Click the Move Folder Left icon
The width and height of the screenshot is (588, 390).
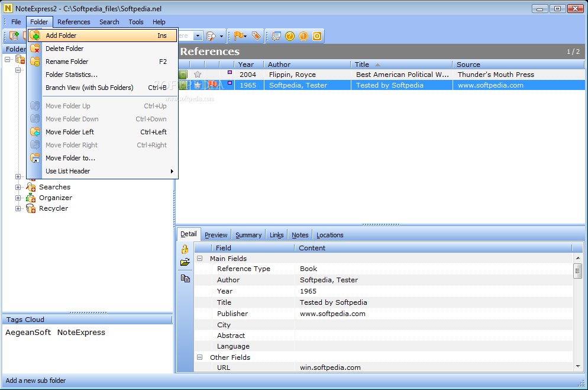pyautogui.click(x=35, y=132)
